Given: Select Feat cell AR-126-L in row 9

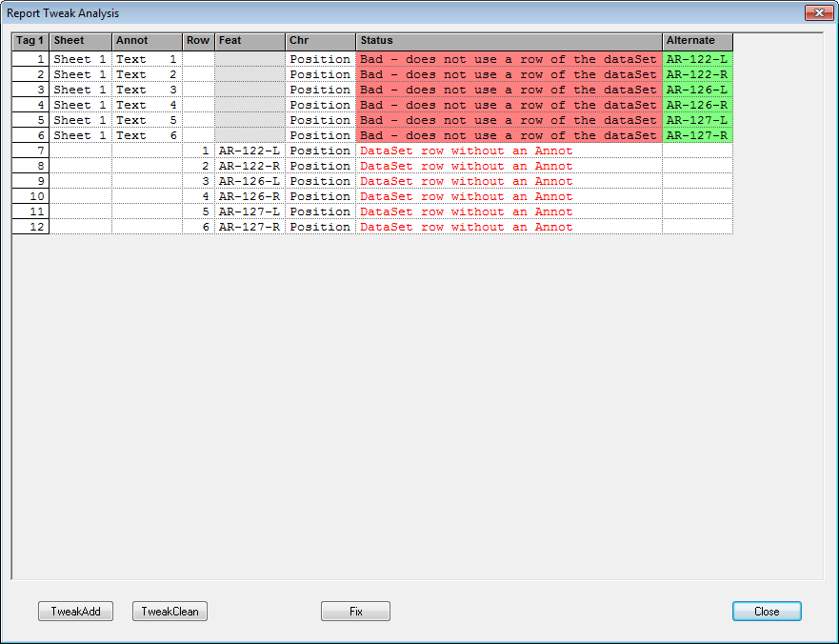Looking at the screenshot, I should 250,181.
